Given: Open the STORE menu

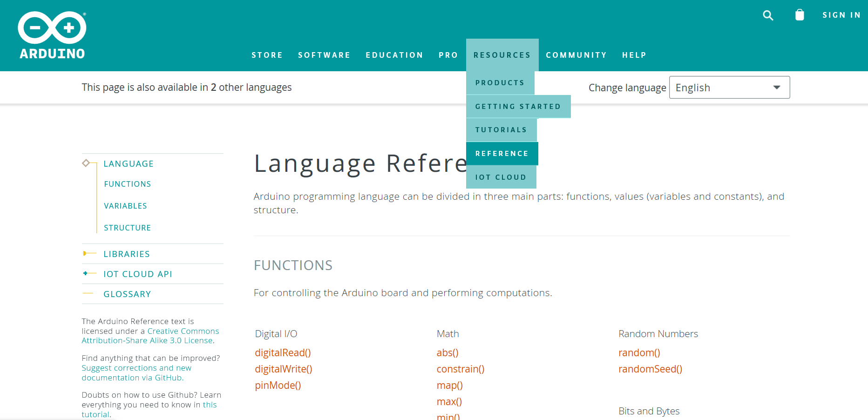Looking at the screenshot, I should click(x=267, y=55).
